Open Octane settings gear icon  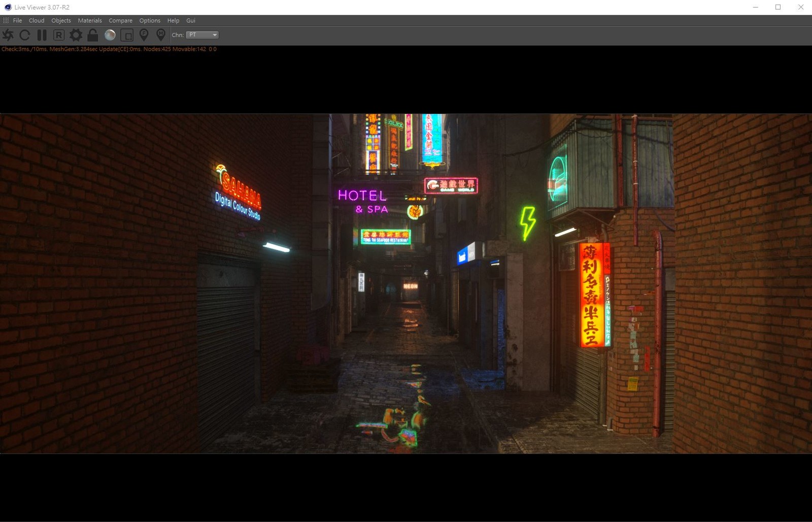click(x=76, y=35)
